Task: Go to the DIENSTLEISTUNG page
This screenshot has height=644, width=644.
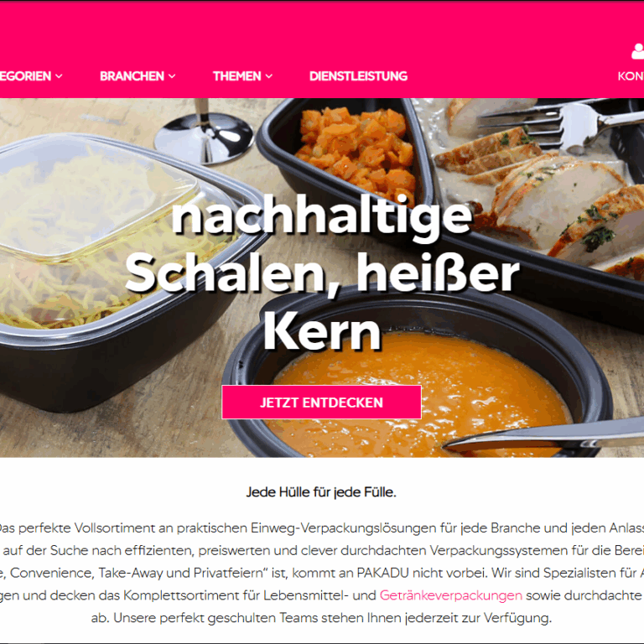Action: pyautogui.click(x=358, y=76)
